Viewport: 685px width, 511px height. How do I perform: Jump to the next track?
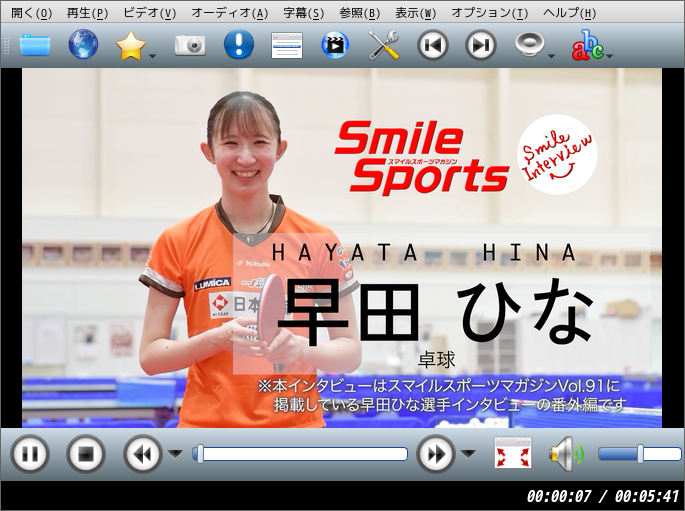[481, 45]
